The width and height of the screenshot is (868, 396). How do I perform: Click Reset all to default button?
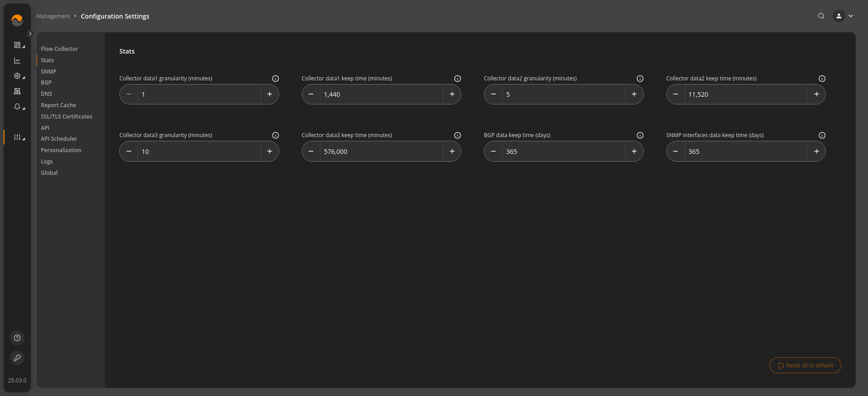(805, 366)
